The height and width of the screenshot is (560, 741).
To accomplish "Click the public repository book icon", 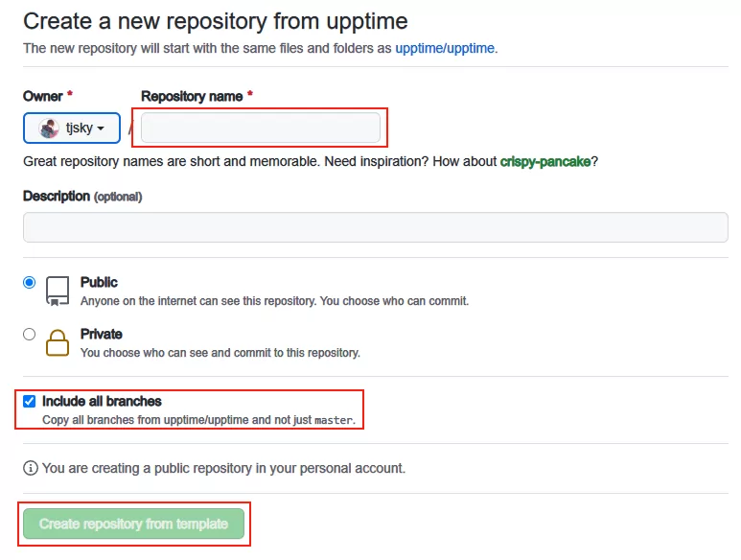I will pyautogui.click(x=58, y=292).
